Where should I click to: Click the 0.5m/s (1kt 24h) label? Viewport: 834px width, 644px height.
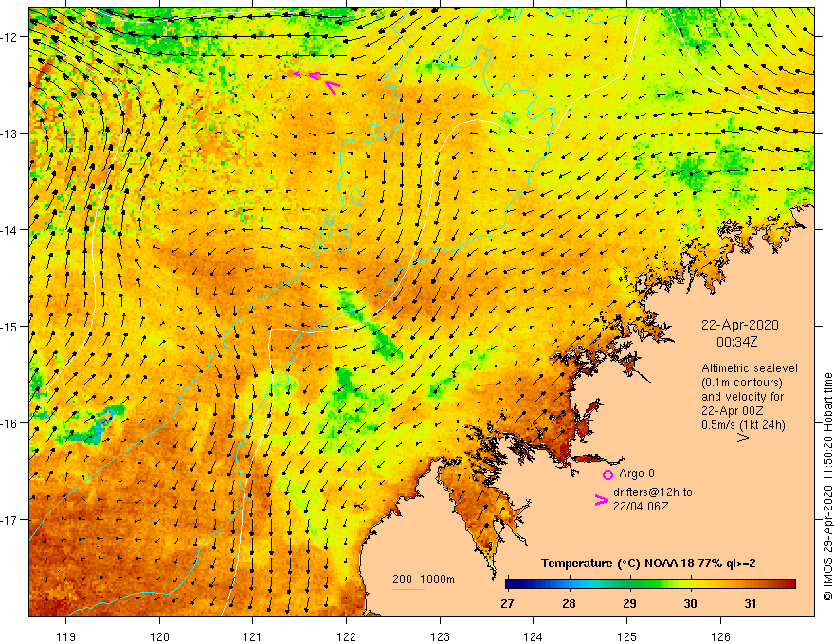743,425
